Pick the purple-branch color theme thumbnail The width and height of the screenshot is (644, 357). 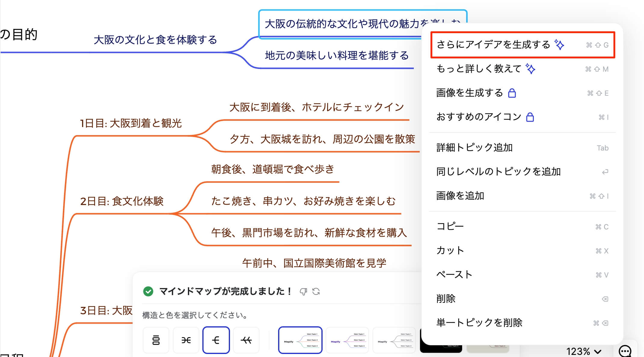347,340
